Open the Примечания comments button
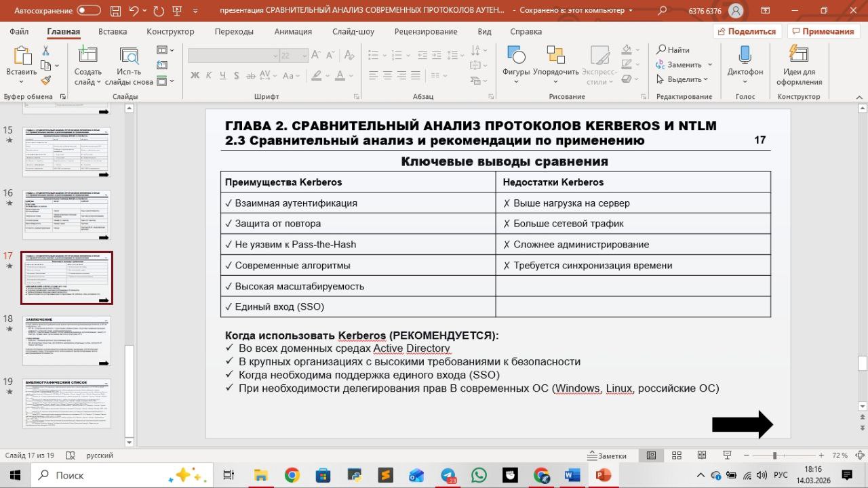The width and height of the screenshot is (868, 488). pos(823,32)
